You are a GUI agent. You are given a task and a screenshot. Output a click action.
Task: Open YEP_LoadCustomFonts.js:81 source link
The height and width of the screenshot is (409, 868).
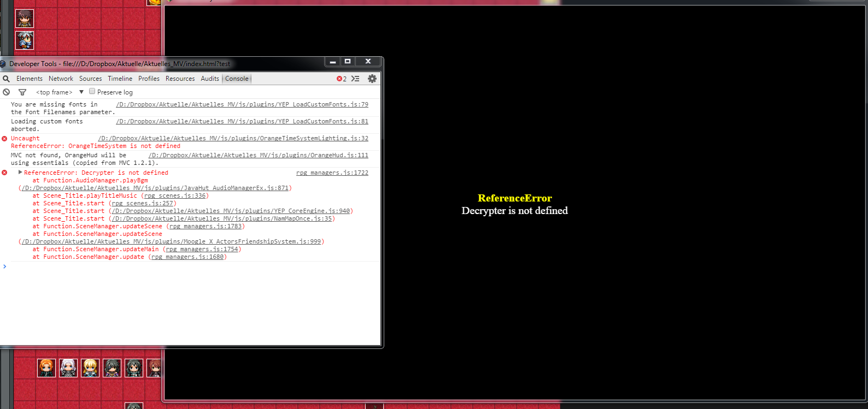242,121
